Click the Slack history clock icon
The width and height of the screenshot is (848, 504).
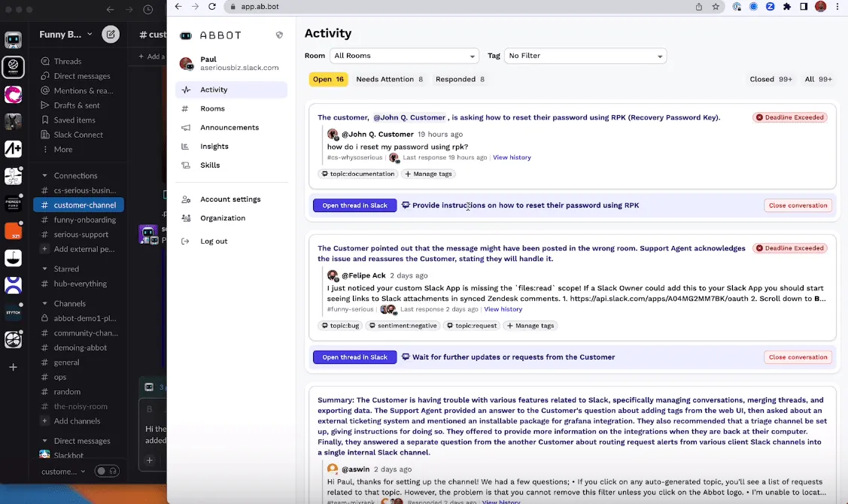147,9
